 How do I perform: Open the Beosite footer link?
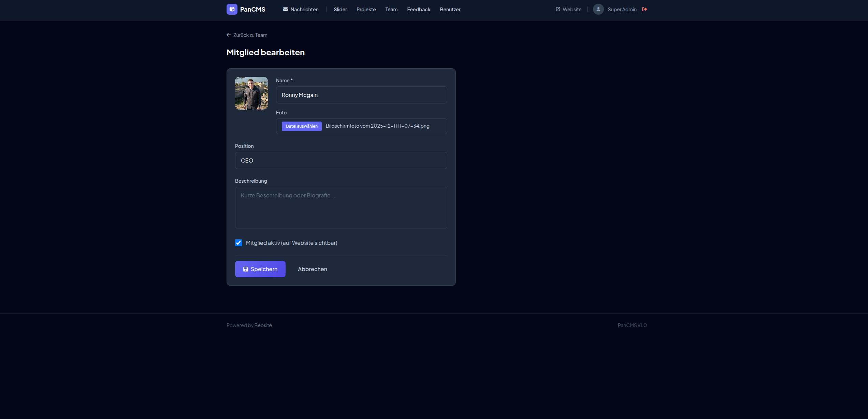click(x=263, y=325)
